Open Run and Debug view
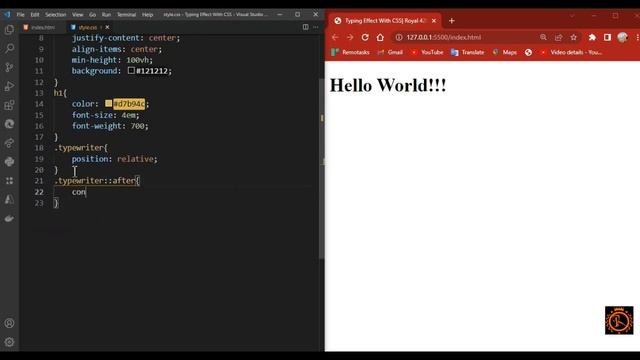 pos(9,86)
